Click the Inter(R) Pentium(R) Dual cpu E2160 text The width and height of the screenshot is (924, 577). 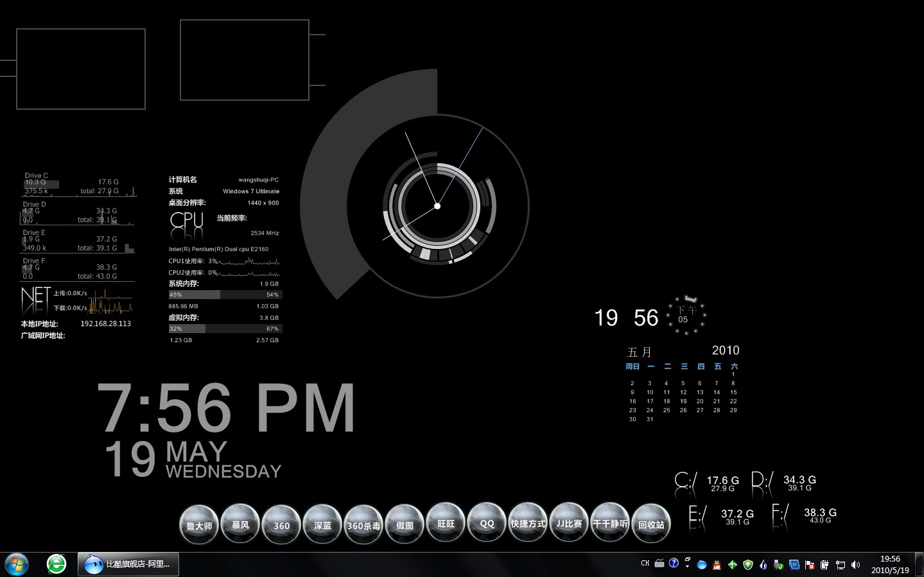(x=218, y=249)
